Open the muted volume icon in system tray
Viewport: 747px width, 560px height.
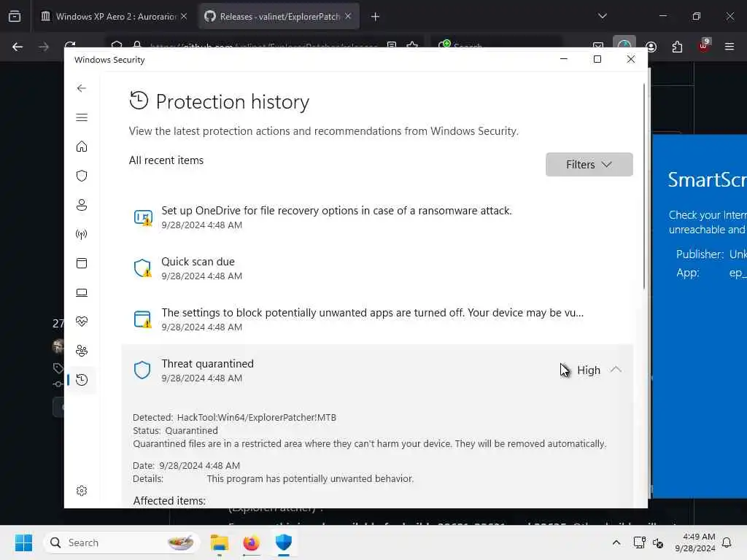658,542
